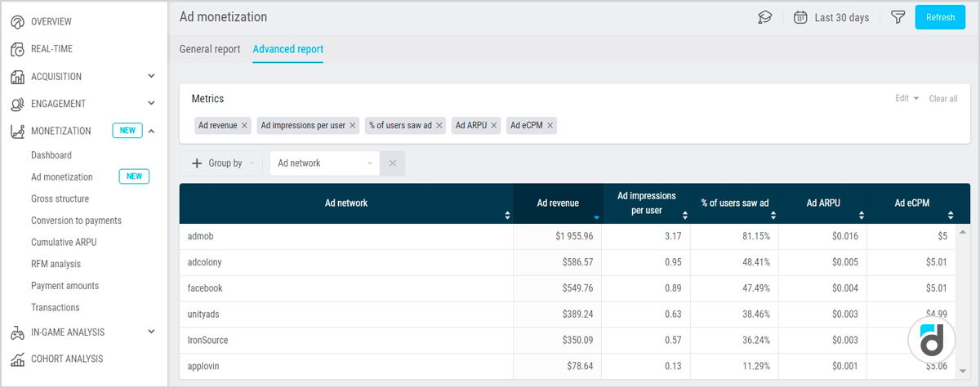Switch to the General report tab
This screenshot has width=980, height=388.
pyautogui.click(x=210, y=50)
